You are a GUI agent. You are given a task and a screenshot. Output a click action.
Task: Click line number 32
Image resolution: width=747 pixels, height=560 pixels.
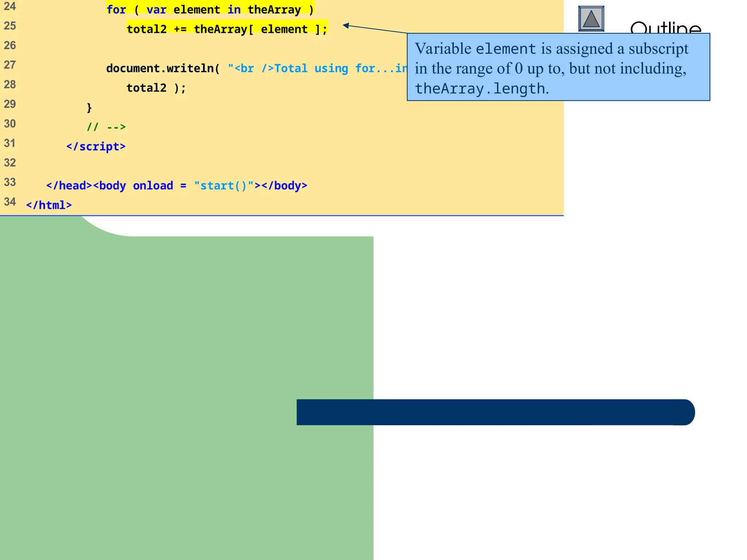pos(10,163)
